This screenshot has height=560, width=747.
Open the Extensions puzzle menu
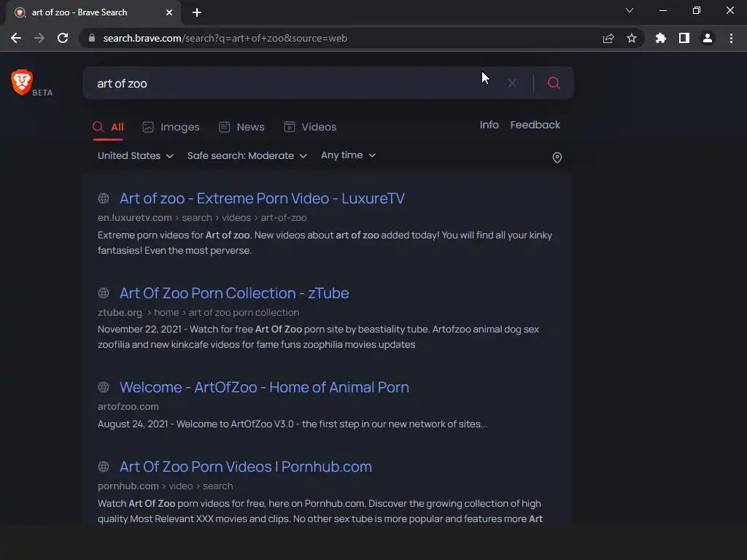tap(661, 38)
